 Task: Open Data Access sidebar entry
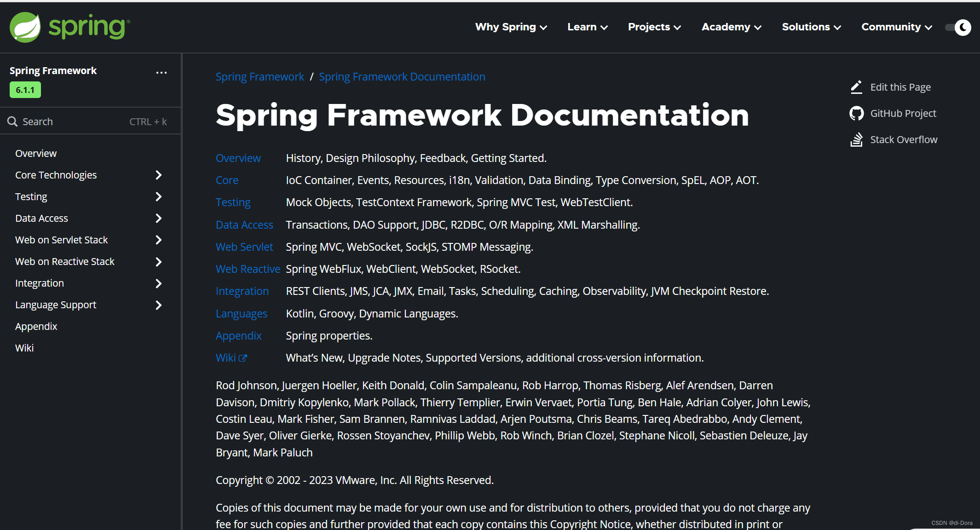(x=41, y=218)
